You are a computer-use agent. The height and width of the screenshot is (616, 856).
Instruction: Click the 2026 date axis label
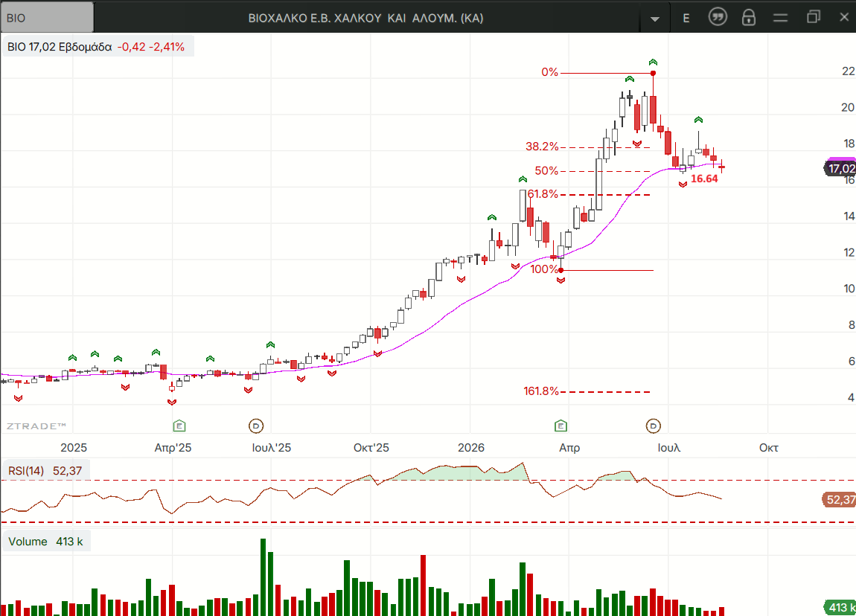coord(471,447)
